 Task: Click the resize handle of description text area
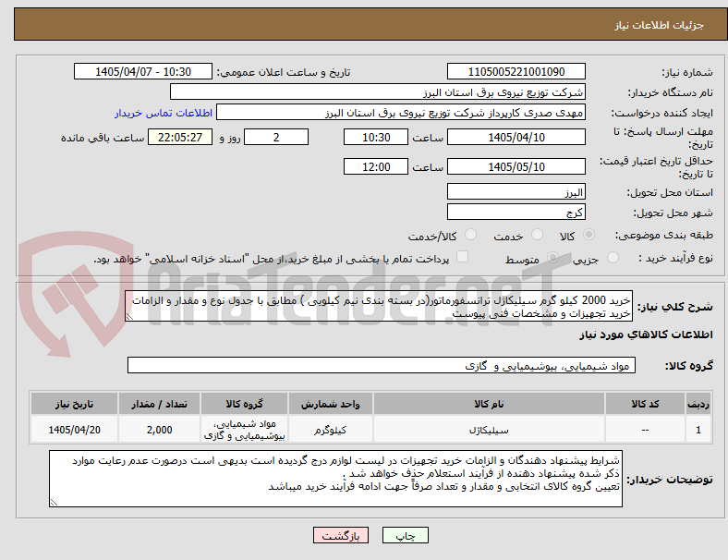(x=129, y=317)
